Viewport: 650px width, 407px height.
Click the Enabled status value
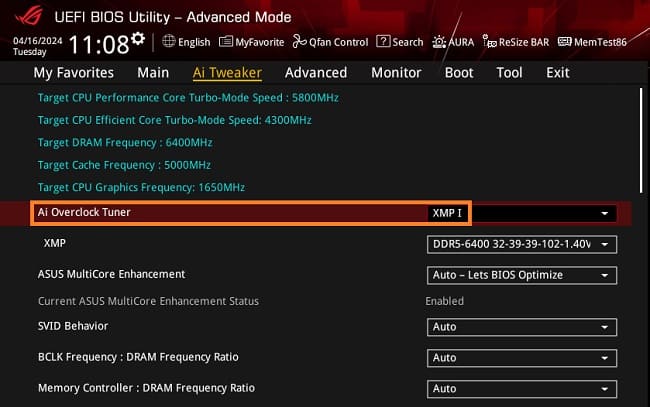444,301
